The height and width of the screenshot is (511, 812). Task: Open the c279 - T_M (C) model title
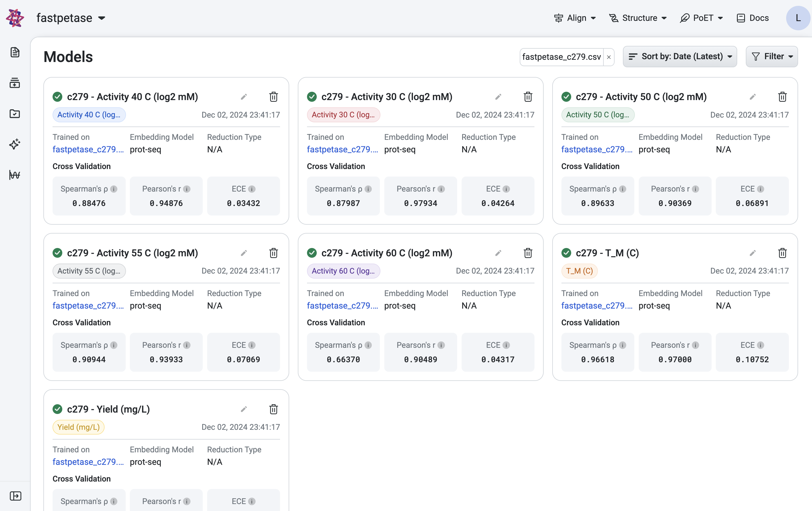coord(607,253)
